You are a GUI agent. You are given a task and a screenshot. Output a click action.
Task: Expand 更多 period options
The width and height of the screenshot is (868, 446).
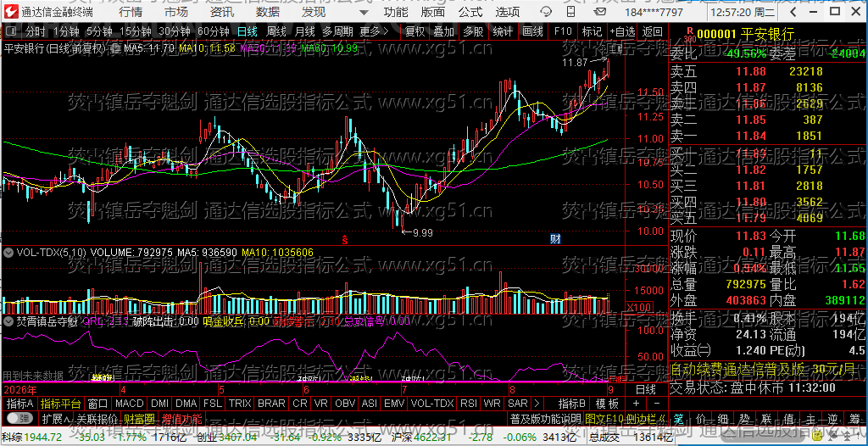tap(374, 31)
